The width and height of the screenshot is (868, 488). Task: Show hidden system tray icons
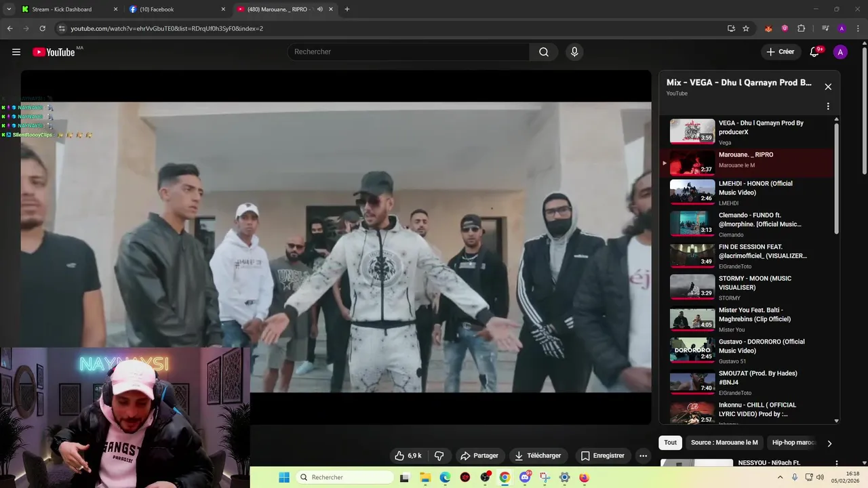click(780, 477)
